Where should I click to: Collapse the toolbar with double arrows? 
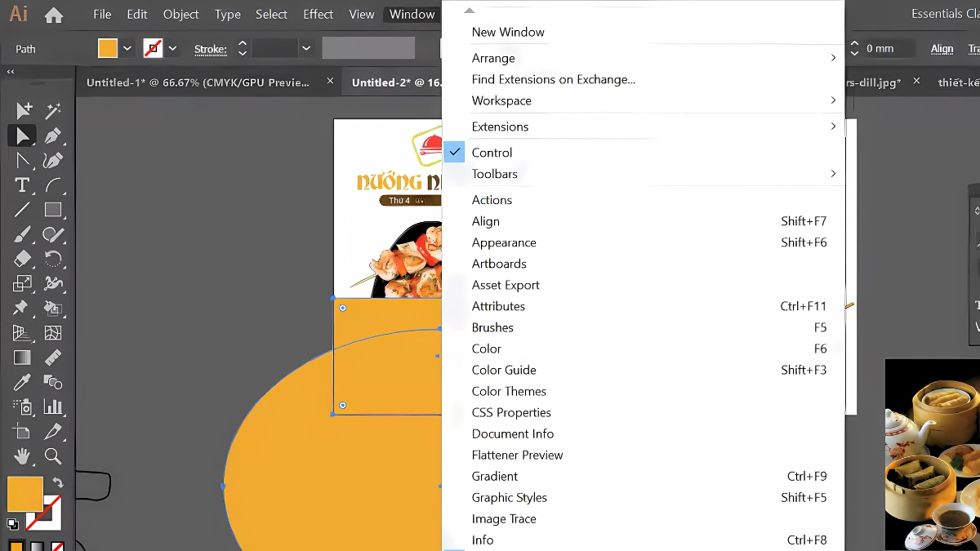pos(11,72)
